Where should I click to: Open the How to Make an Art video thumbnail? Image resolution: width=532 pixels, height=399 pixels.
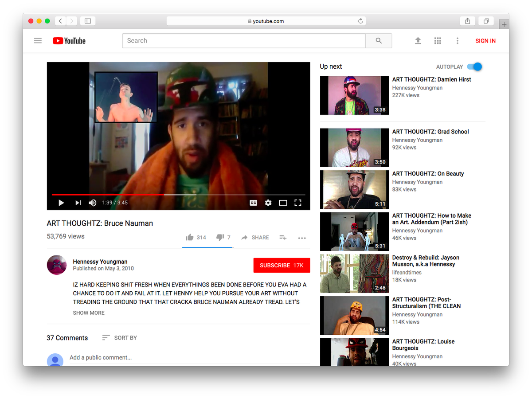[x=355, y=232]
